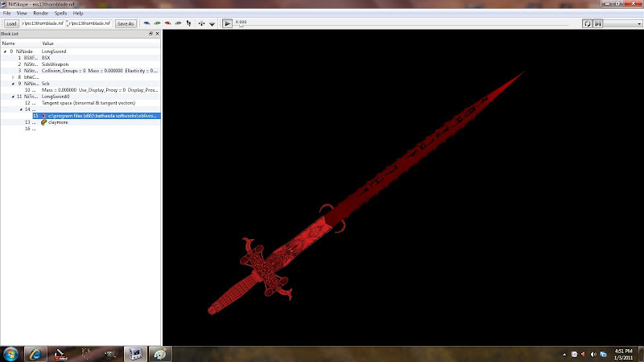Open the Oblivion game taskbar icon
This screenshot has height=362, width=644.
86,354
